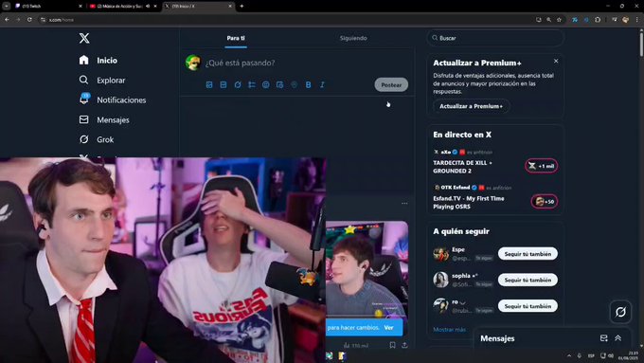Reload the current page
644x363 pixels.
coord(29,20)
